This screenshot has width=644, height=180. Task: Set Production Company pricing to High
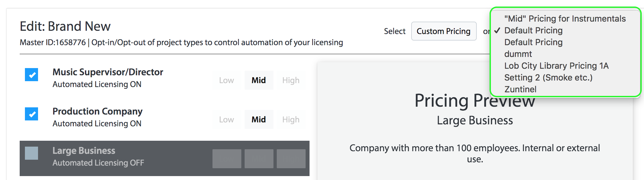[x=291, y=119]
